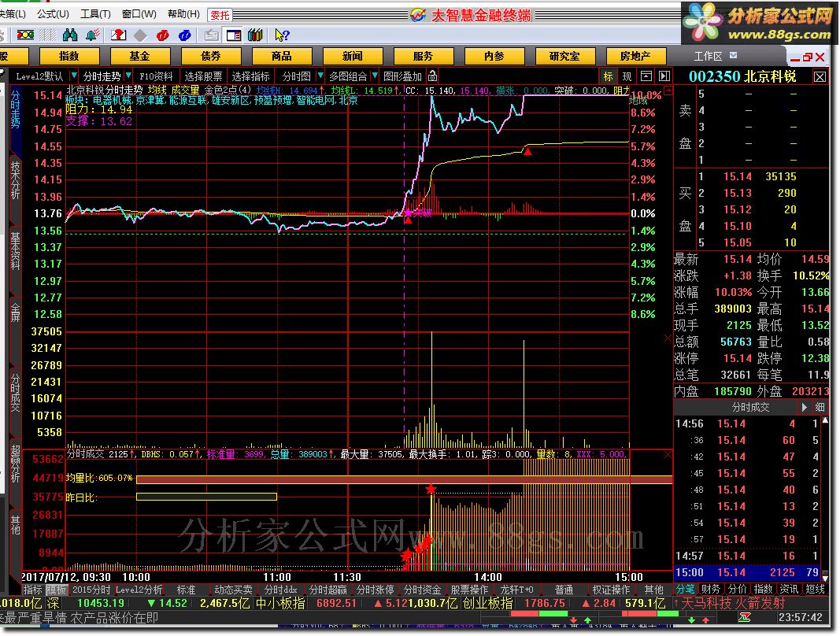Viewport: 840px width, 636px height.
Task: Click the DZH logo in title bar
Action: click(418, 15)
